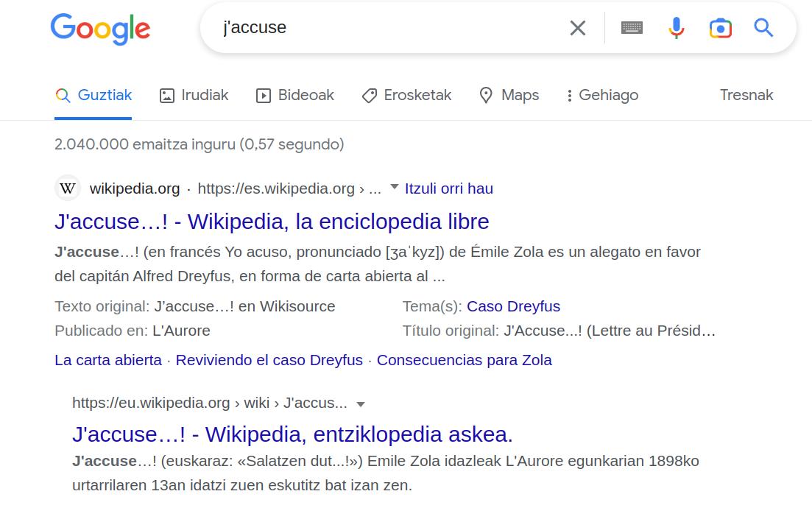The width and height of the screenshot is (812, 508).
Task: Click the Google logo
Action: (100, 29)
